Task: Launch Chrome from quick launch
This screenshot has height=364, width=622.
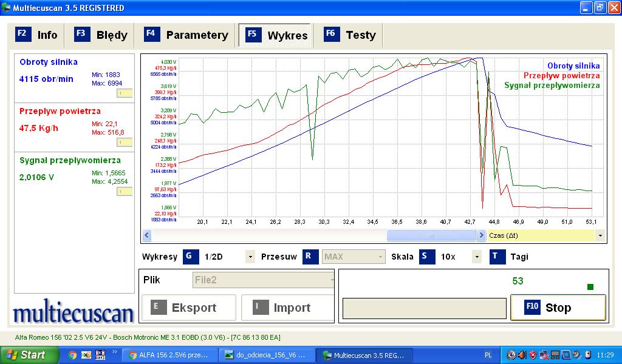Action: [72, 355]
